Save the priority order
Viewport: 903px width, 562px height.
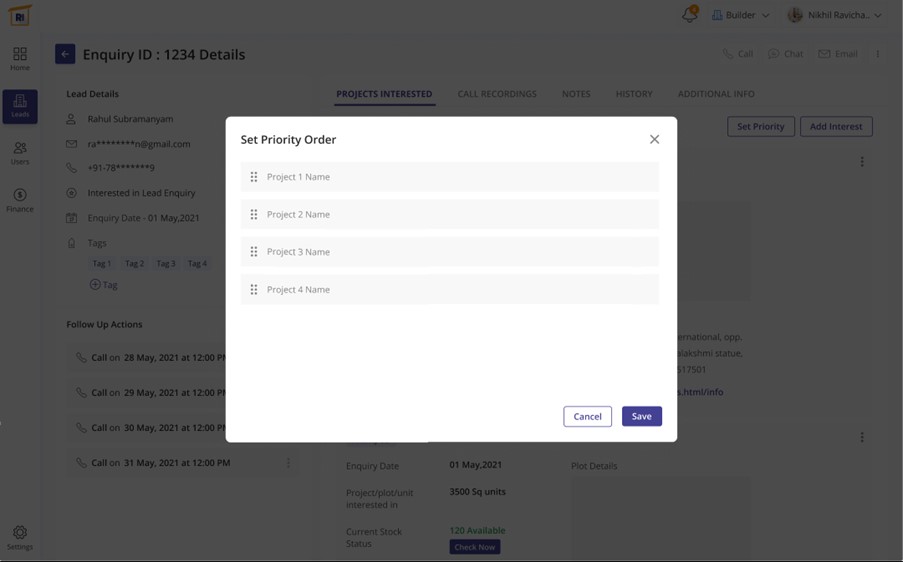[x=641, y=416]
